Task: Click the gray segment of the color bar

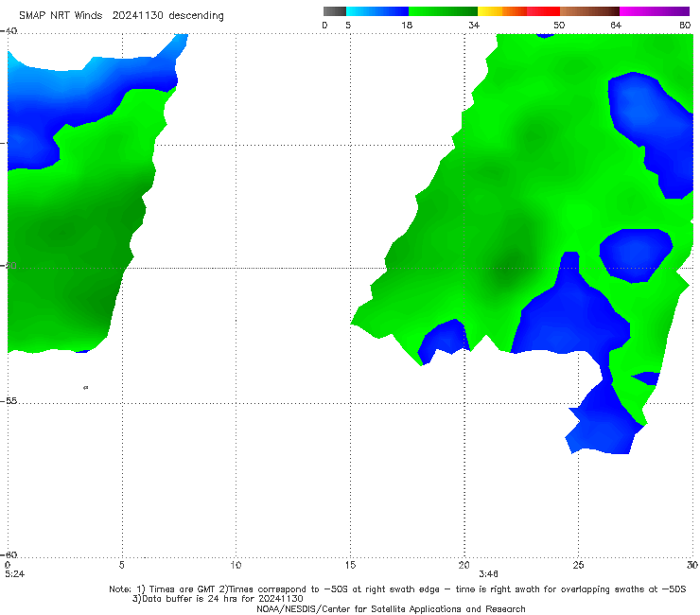Action: (335, 11)
